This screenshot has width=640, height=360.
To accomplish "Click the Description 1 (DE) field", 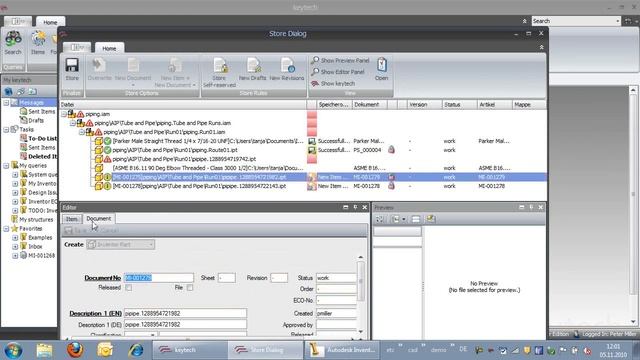I will 185,324.
